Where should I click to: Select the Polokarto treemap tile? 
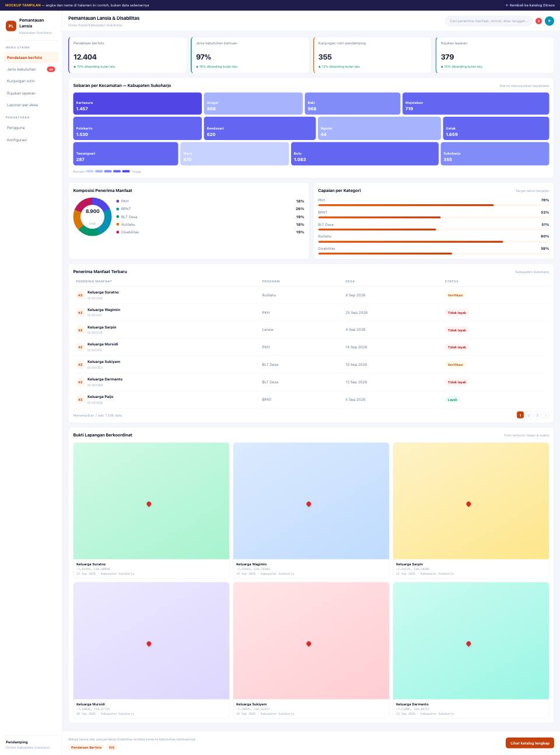pos(138,128)
